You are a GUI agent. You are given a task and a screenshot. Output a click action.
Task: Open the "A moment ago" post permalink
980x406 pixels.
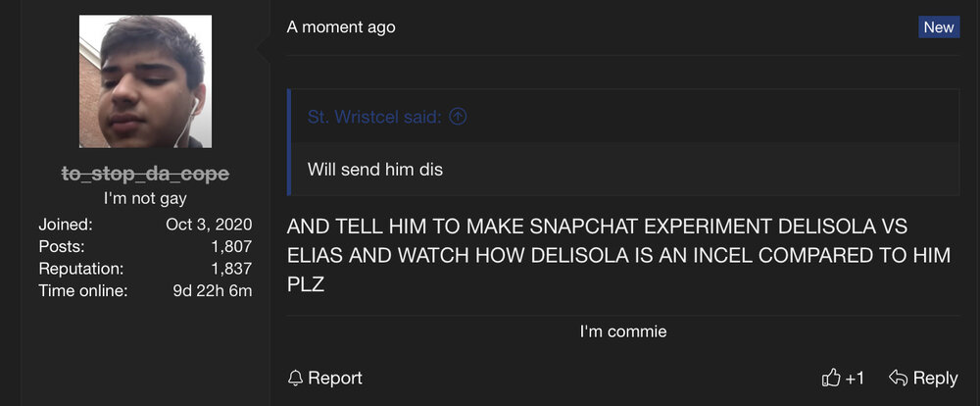click(x=341, y=27)
